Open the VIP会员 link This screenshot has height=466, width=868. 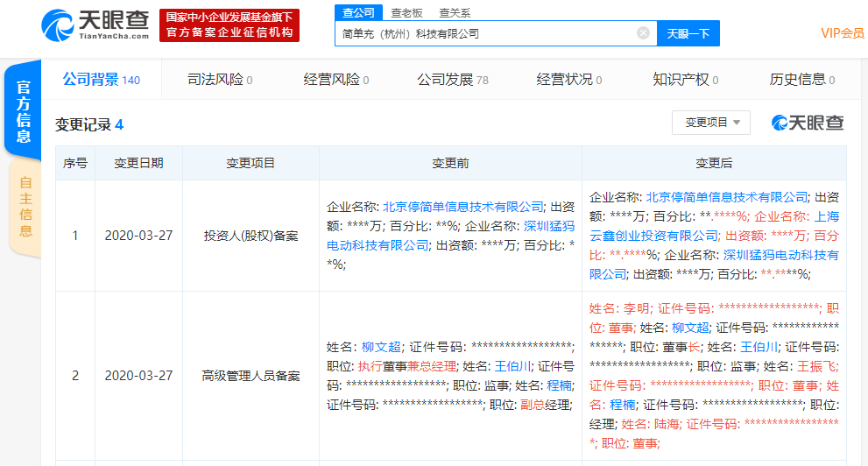pos(843,33)
